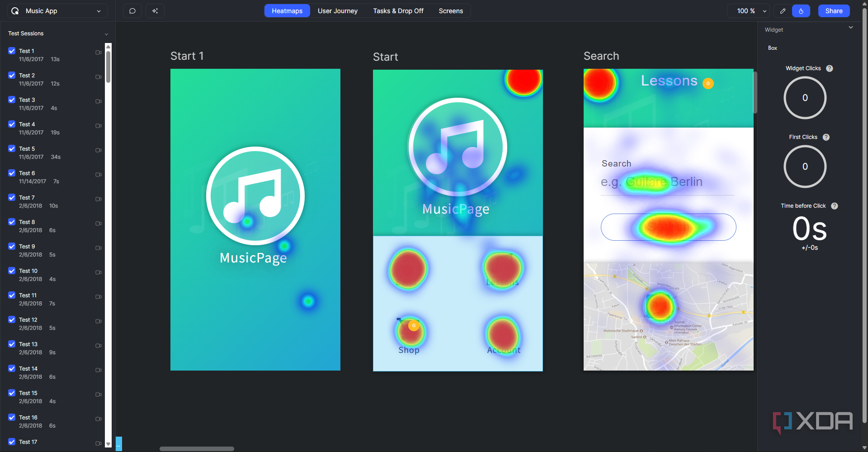868x452 pixels.
Task: Click the Test 6 session row name
Action: [x=27, y=173]
